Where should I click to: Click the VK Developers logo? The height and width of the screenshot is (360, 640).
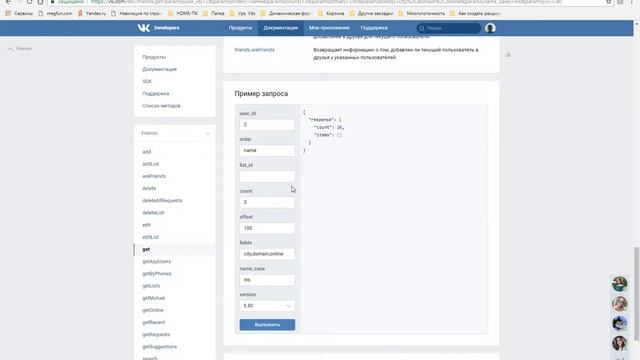tap(158, 28)
